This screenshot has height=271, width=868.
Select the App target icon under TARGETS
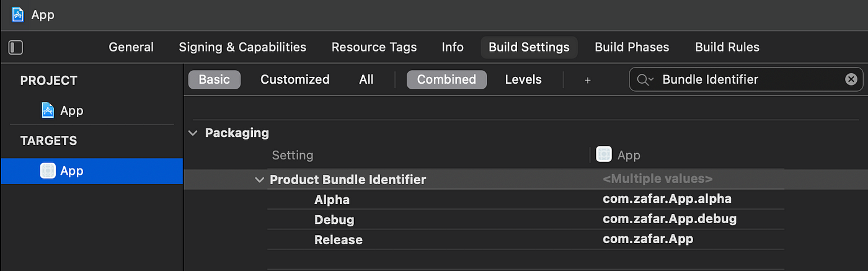(x=48, y=171)
